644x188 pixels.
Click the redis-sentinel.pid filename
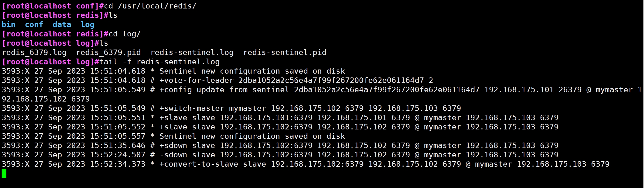[285, 53]
